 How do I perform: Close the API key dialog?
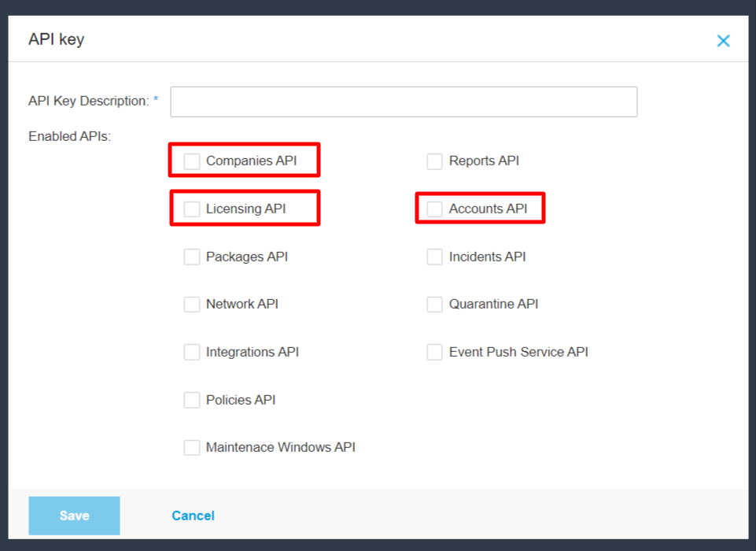(x=723, y=41)
